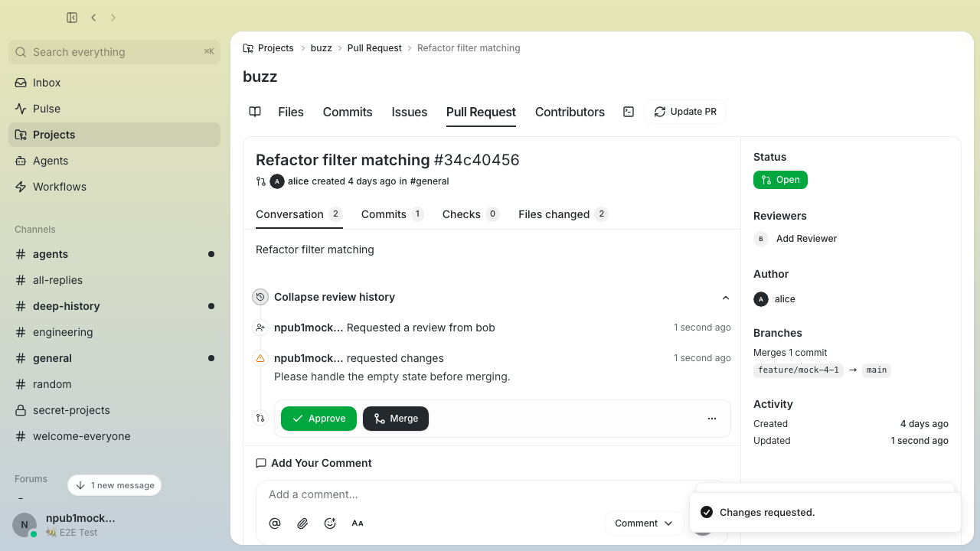980x551 pixels.
Task: Go forward with the right chevron
Action: click(x=113, y=18)
